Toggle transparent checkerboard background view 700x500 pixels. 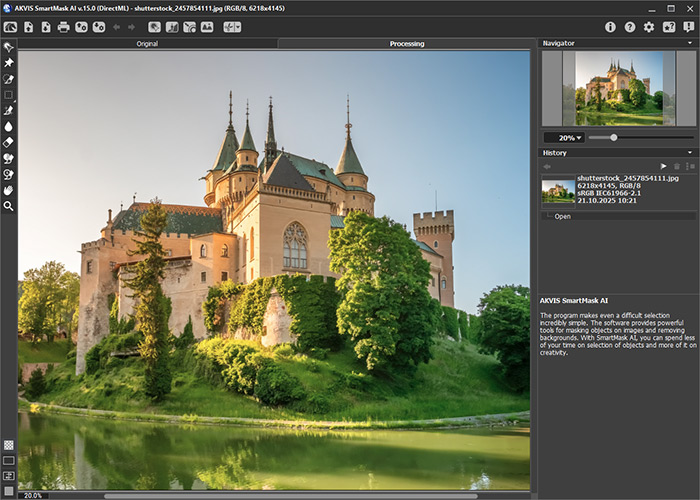[x=8, y=445]
